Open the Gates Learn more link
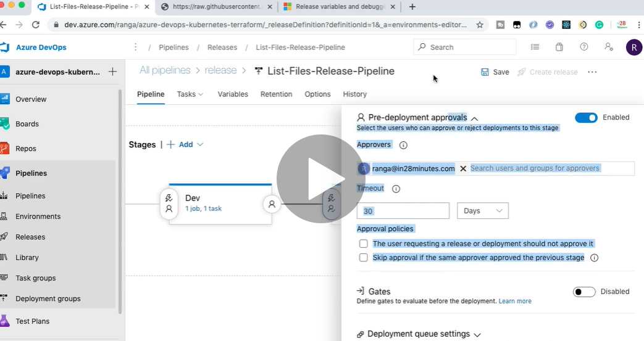 (x=514, y=301)
